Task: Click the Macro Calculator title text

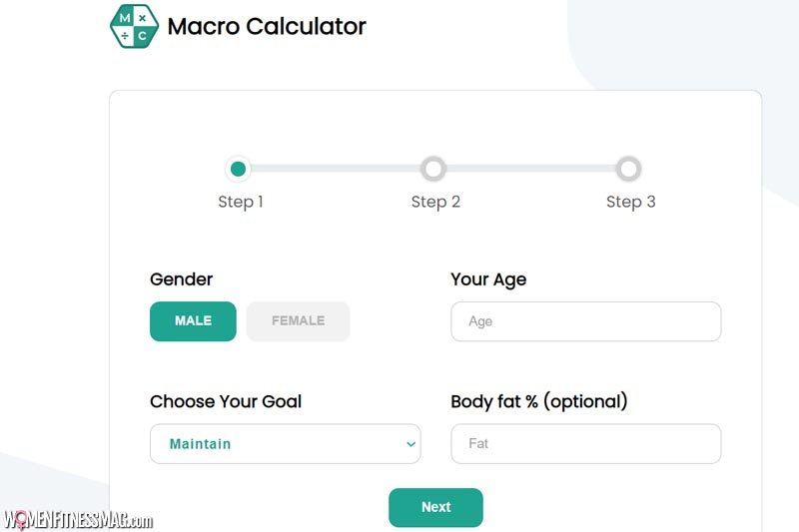Action: [267, 27]
